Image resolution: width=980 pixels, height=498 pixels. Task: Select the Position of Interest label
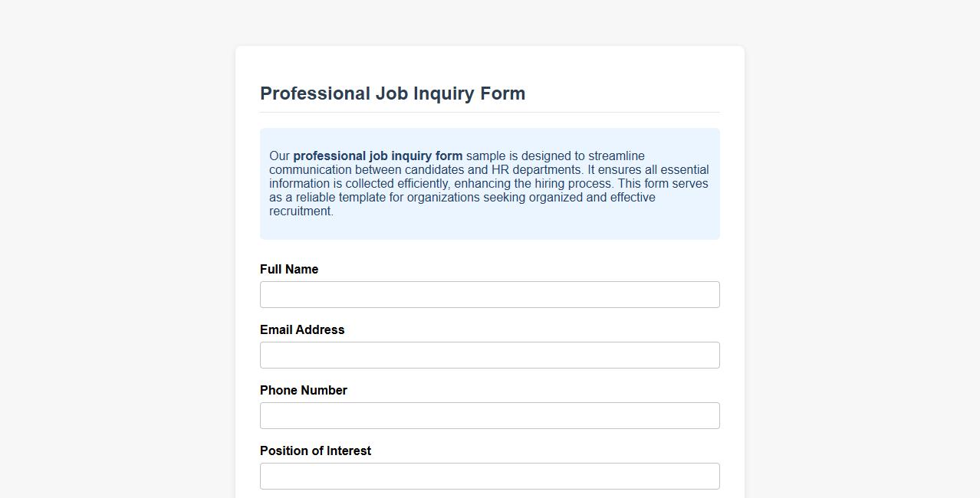[x=315, y=450]
